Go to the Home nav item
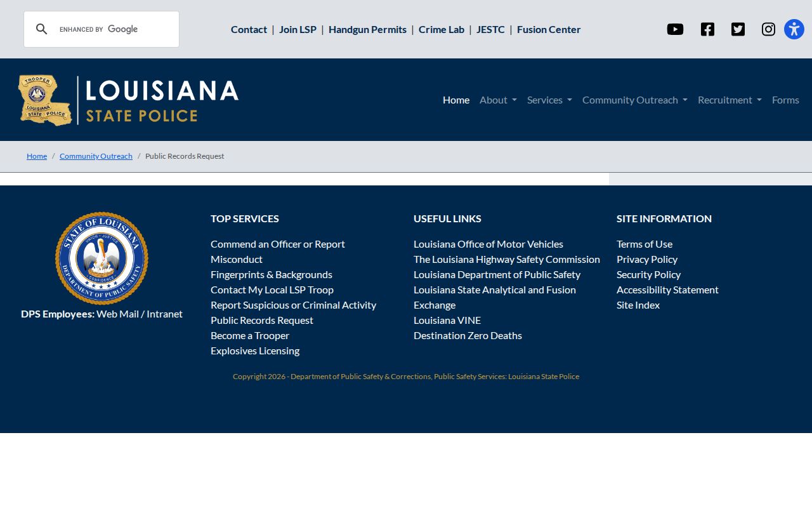Image resolution: width=812 pixels, height=508 pixels. pos(456,100)
